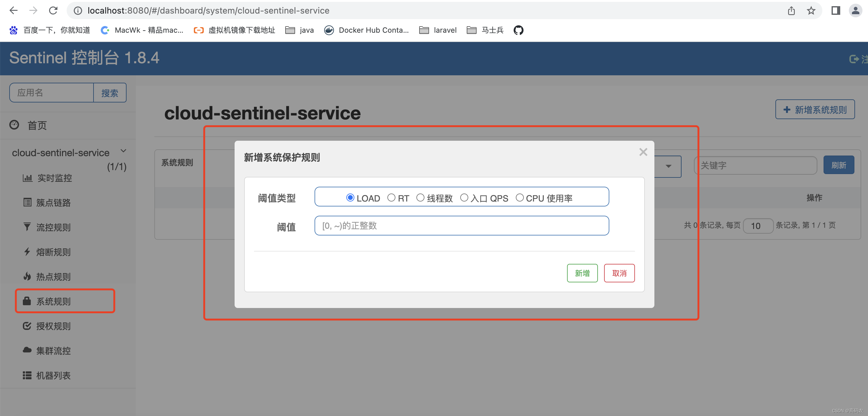The image size is (868, 416).
Task: Click the 流控规则 filter icon
Action: coord(27,227)
